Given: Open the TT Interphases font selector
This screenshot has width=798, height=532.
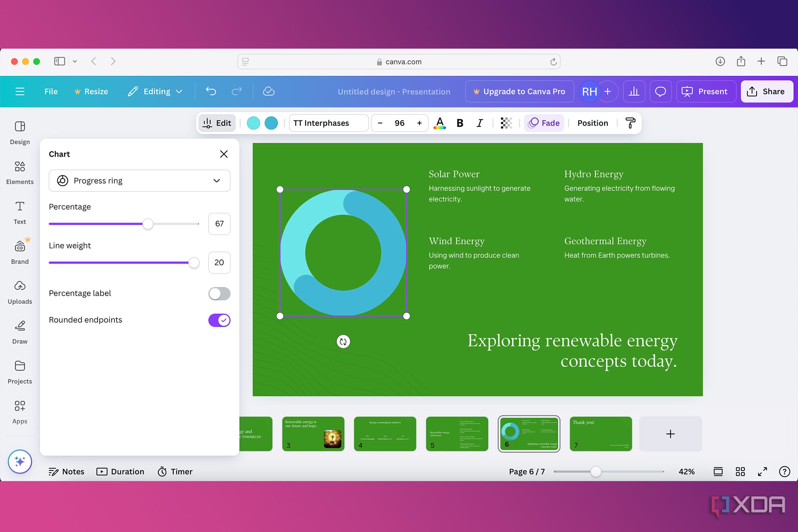Looking at the screenshot, I should (x=328, y=123).
